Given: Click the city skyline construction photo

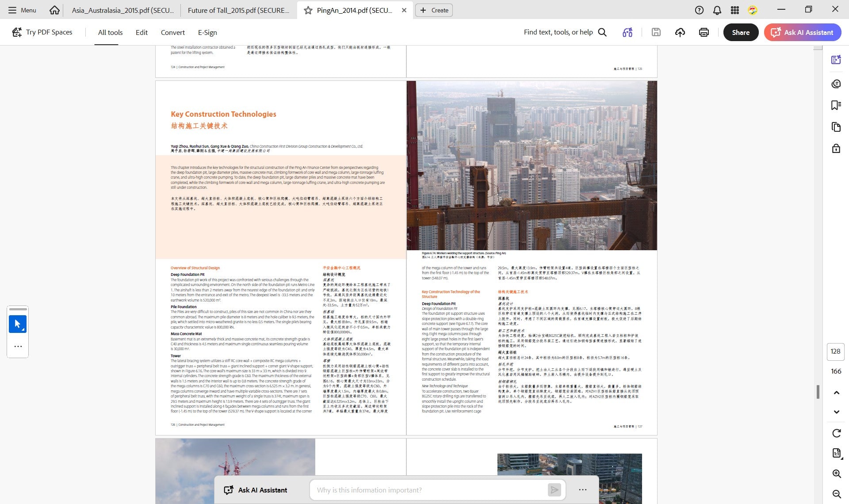Looking at the screenshot, I should 532,165.
